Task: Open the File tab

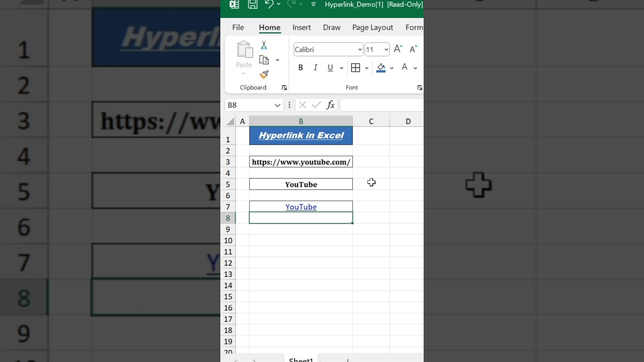Action: (x=238, y=28)
